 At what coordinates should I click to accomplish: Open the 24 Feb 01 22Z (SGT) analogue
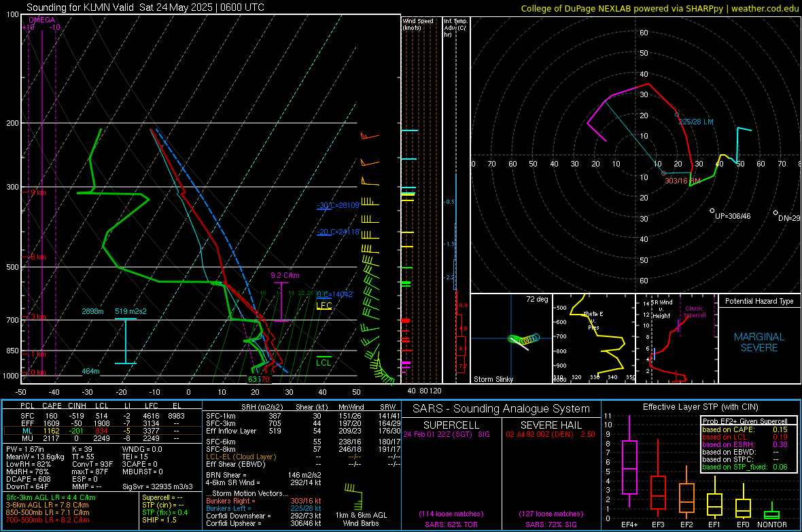447,433
